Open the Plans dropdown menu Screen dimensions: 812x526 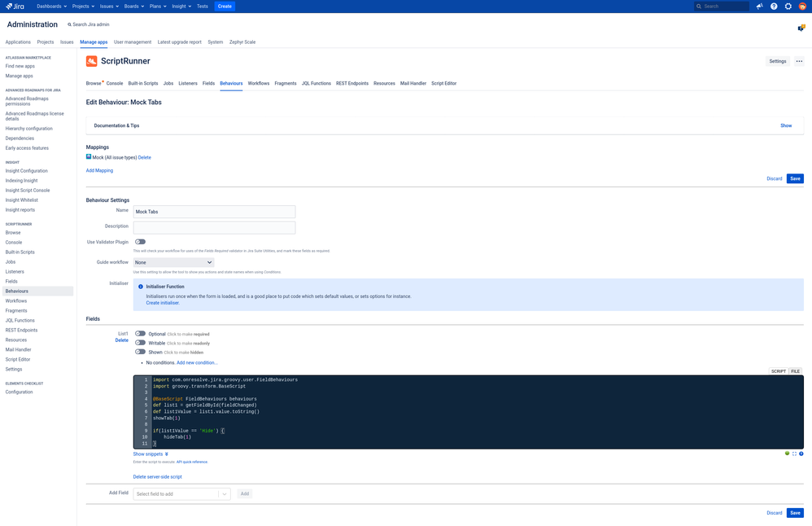[x=157, y=7]
